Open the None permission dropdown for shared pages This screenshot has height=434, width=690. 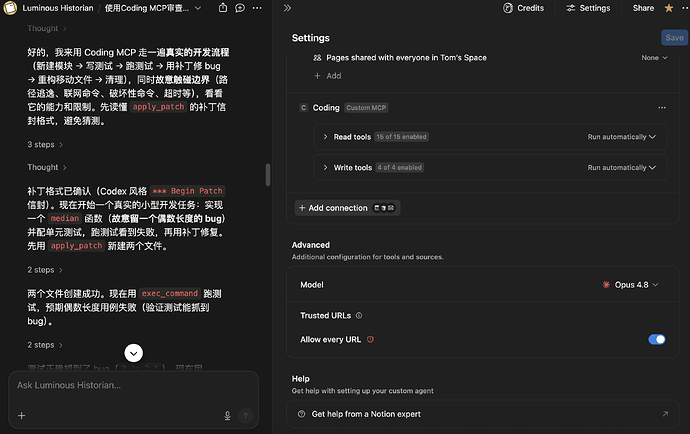[654, 58]
